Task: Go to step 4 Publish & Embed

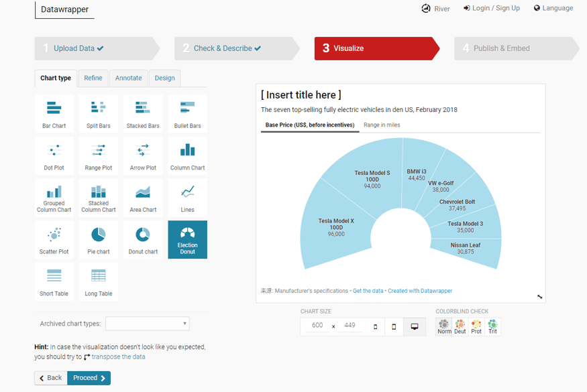Action: (x=517, y=48)
